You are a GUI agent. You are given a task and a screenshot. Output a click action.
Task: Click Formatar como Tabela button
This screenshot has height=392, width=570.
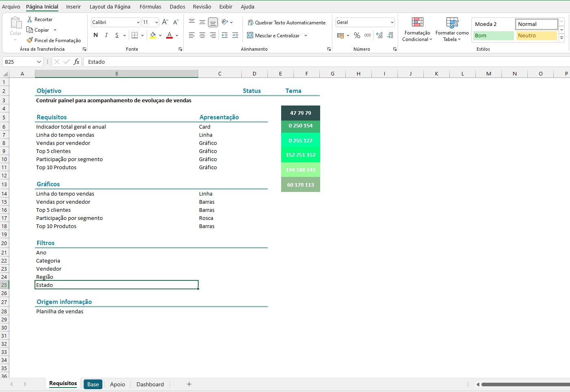(452, 29)
